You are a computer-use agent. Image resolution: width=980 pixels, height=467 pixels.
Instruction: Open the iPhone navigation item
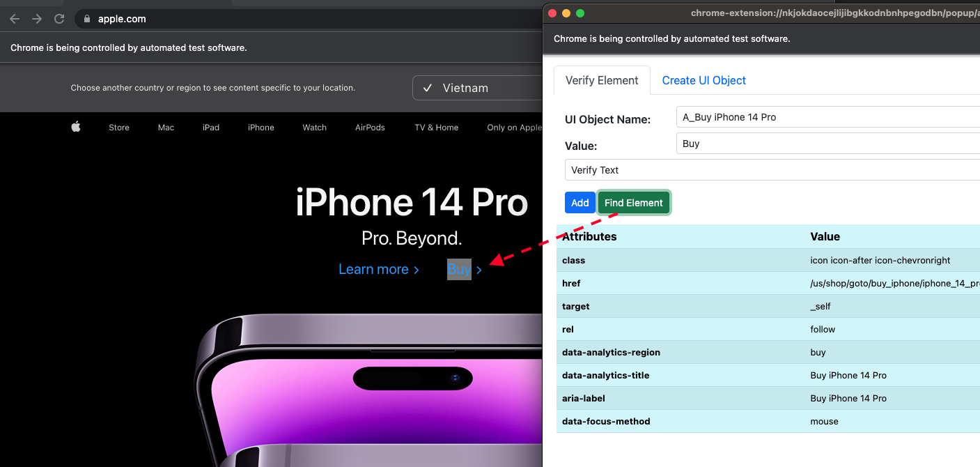click(261, 128)
